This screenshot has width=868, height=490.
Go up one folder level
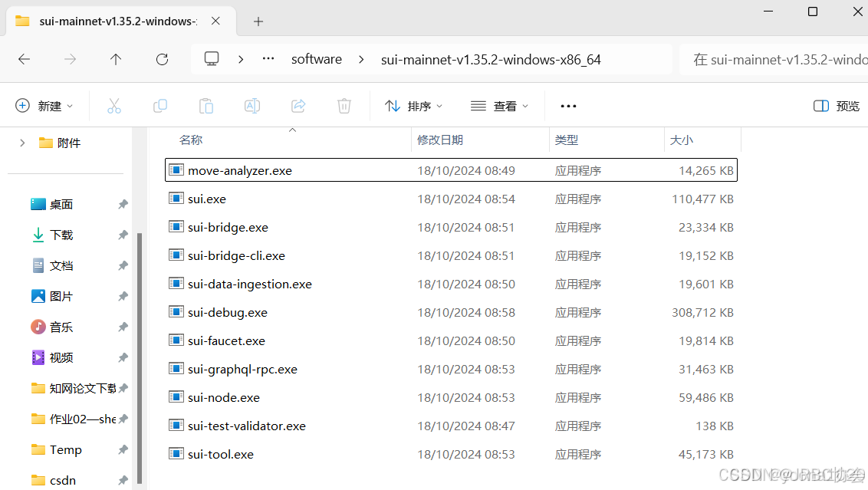click(116, 59)
